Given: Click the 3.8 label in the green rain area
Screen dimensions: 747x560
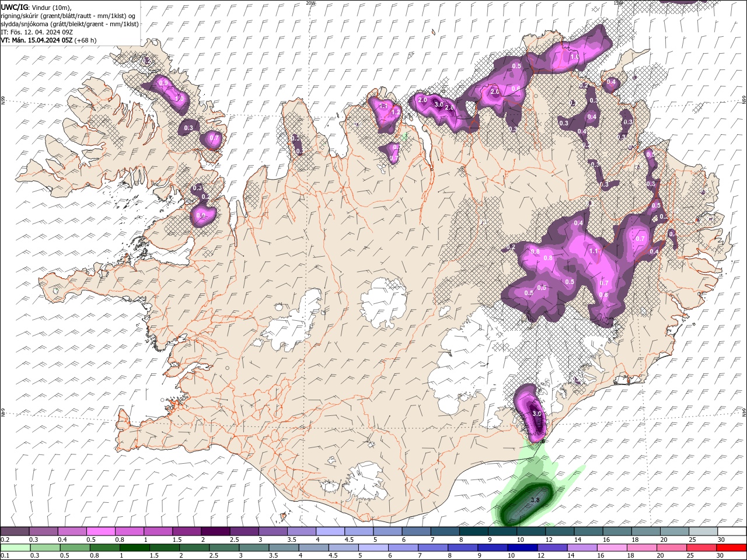Looking at the screenshot, I should point(535,500).
